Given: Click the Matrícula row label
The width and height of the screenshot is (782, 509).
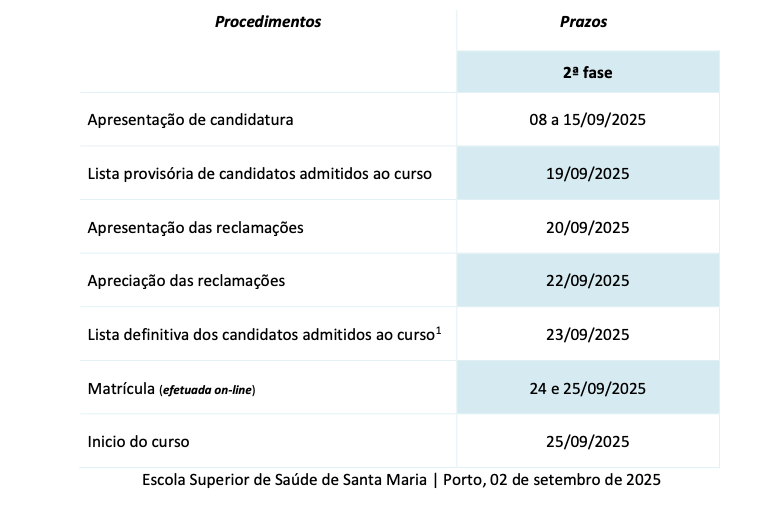Looking at the screenshot, I should pos(121,388).
